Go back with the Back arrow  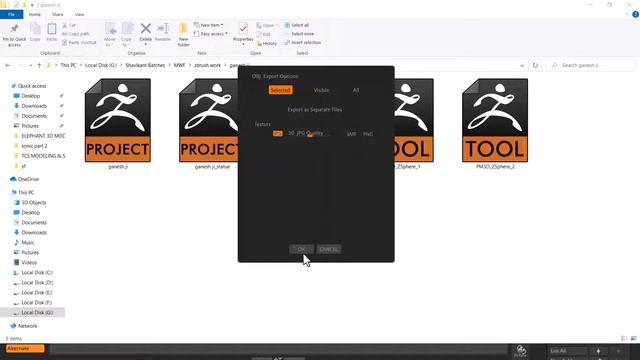point(8,65)
